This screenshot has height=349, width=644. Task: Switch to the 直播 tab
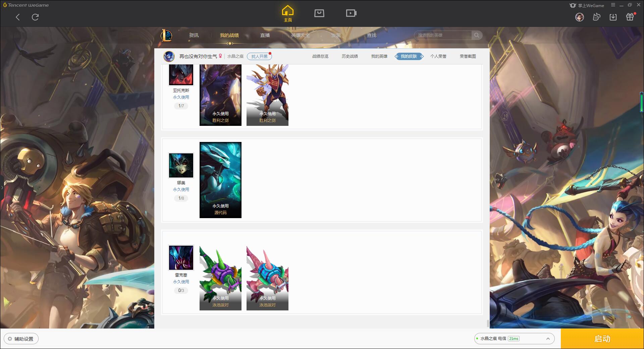click(265, 35)
